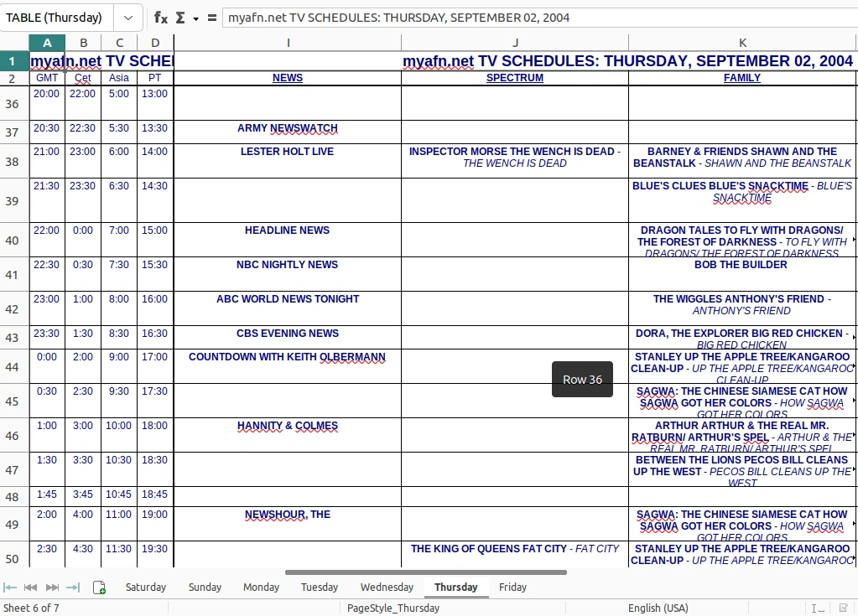Image resolution: width=858 pixels, height=616 pixels.
Task: Toggle insert mode icon in status bar
Action: point(818,608)
